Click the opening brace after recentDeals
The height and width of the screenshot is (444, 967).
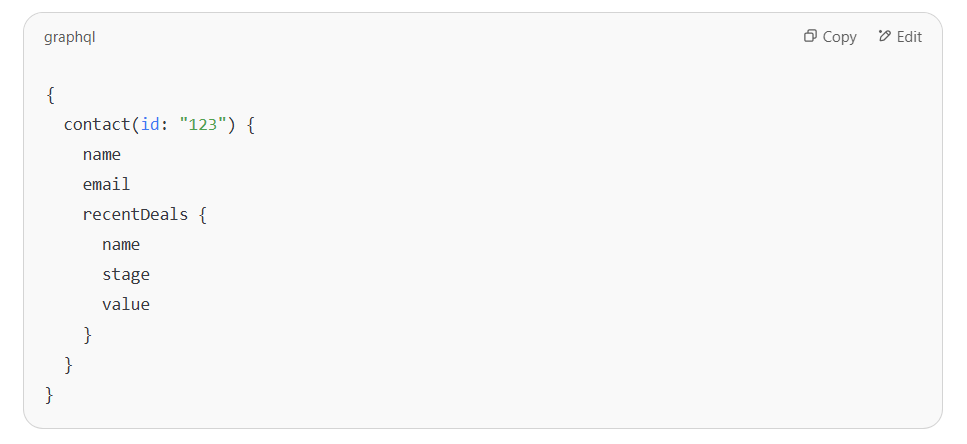pos(202,215)
